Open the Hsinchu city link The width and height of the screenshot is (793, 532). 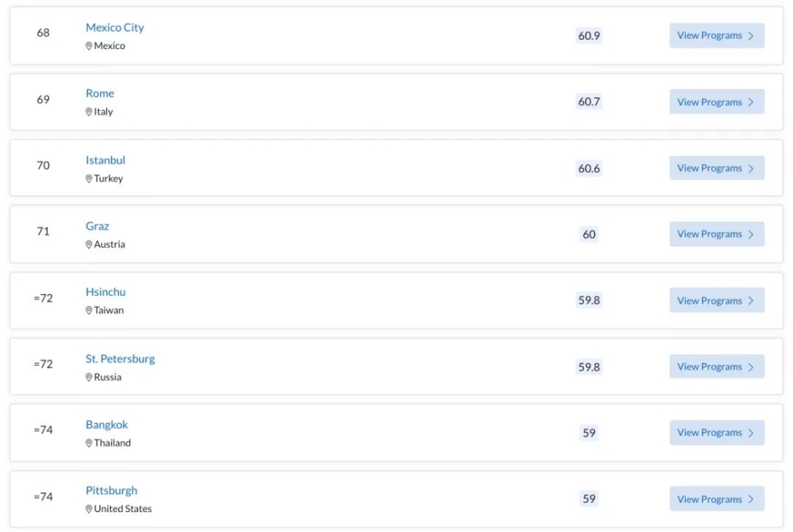[x=105, y=292]
